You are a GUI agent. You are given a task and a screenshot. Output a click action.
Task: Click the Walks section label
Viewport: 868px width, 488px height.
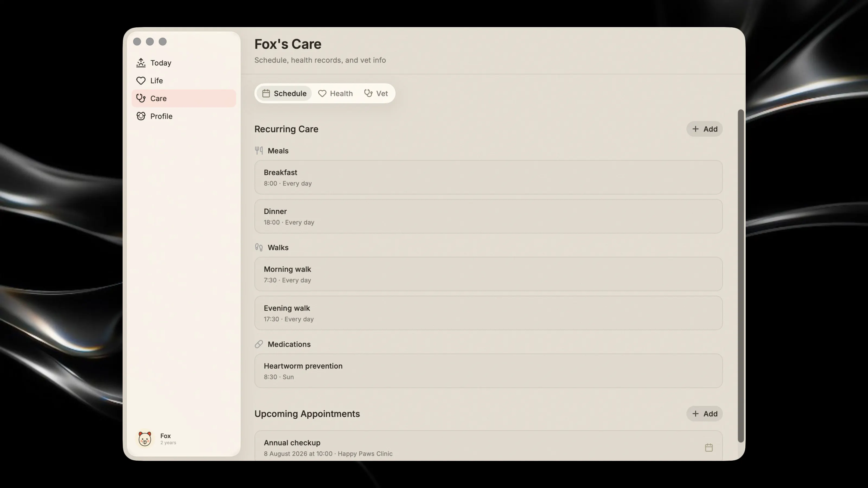coord(278,248)
